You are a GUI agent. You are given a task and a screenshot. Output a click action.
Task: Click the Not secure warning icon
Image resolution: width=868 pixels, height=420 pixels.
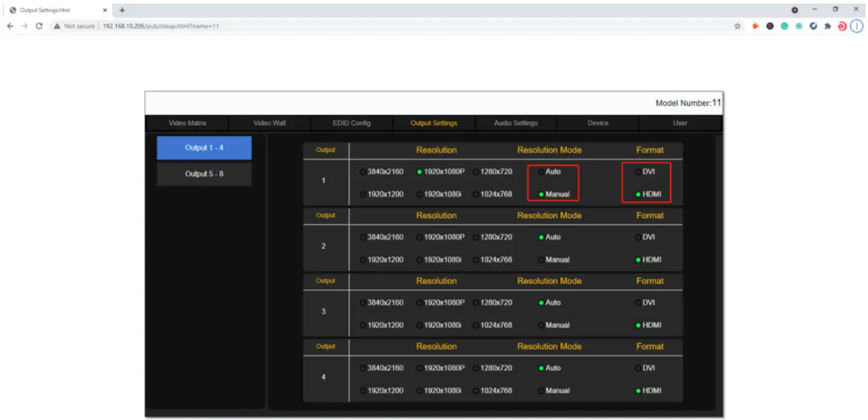click(x=57, y=26)
